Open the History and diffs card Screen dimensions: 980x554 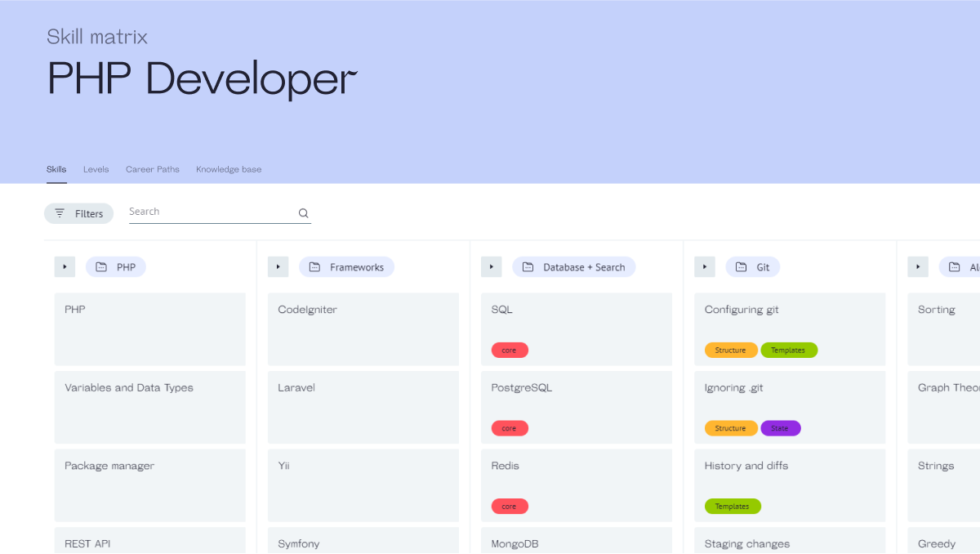tap(790, 485)
